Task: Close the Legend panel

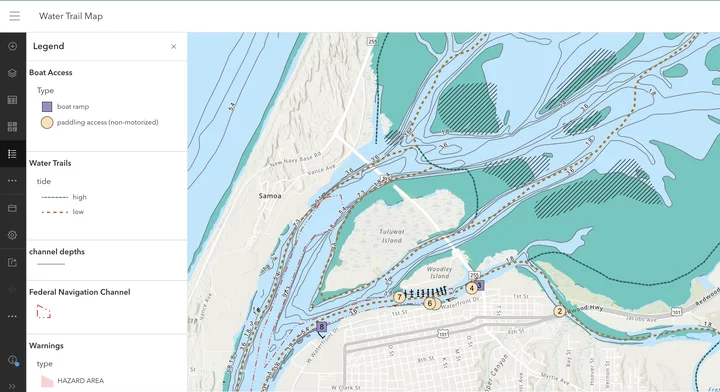Action: 174,46
